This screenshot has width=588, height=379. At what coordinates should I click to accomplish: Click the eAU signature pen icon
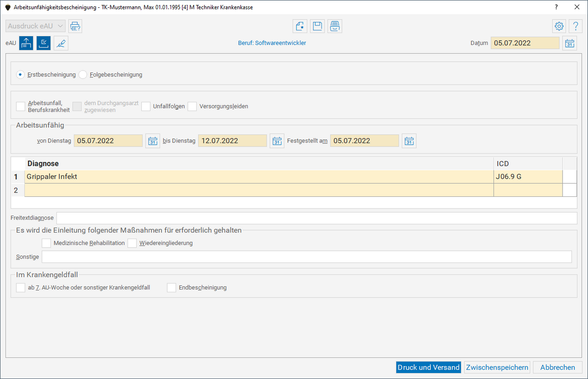61,43
